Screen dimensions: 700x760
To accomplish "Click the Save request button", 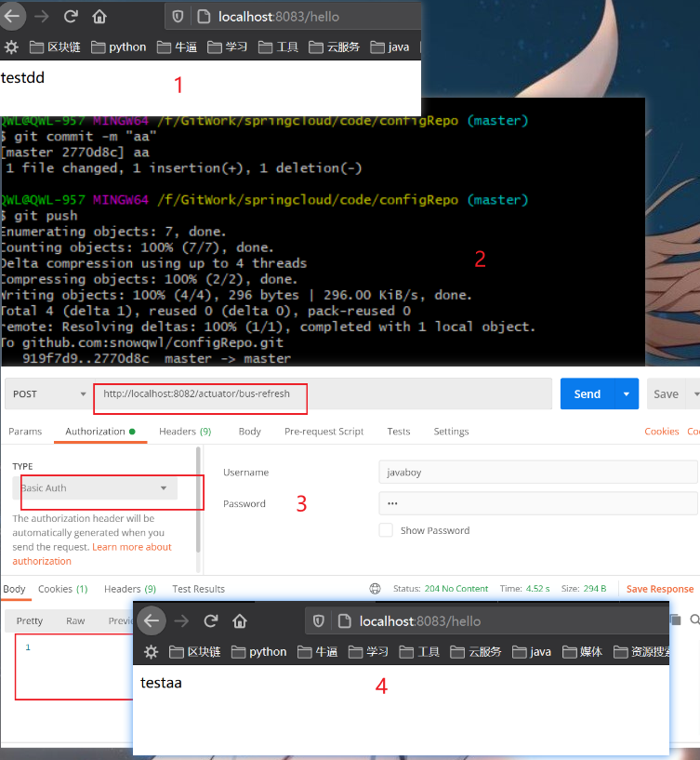I will 667,393.
